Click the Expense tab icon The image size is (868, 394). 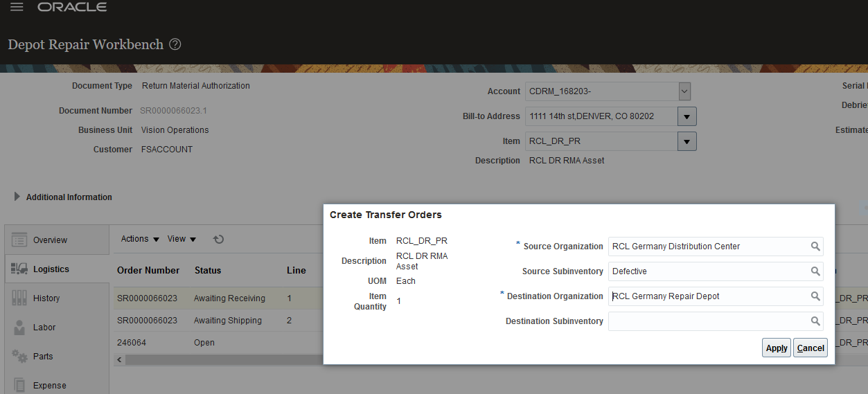pyautogui.click(x=19, y=385)
